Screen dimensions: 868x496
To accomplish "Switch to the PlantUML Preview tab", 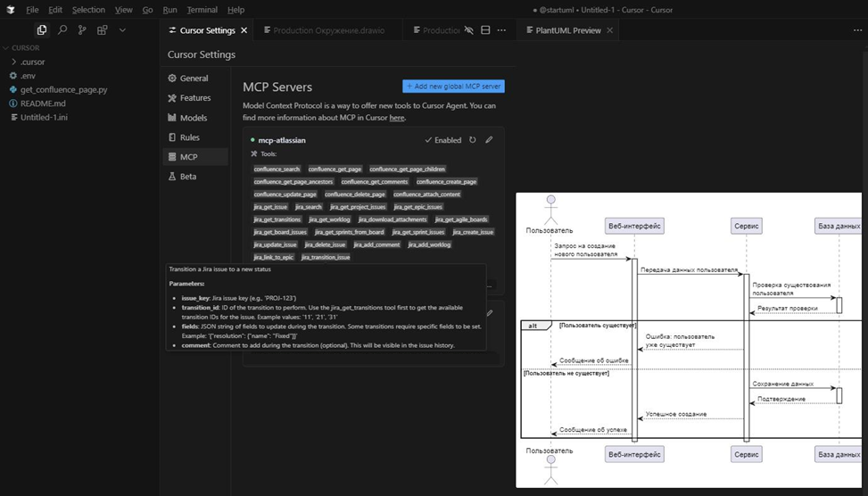I will click(567, 29).
